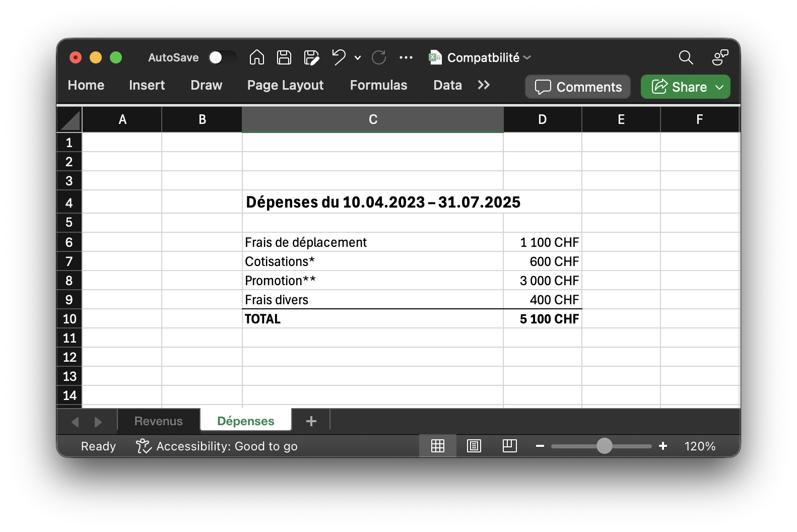Viewport: 797px width, 532px height.
Task: Select column A header
Action: click(122, 119)
